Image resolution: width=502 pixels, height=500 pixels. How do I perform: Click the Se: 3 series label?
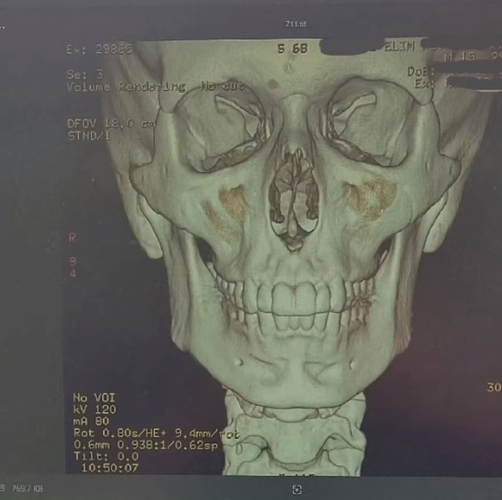click(85, 74)
